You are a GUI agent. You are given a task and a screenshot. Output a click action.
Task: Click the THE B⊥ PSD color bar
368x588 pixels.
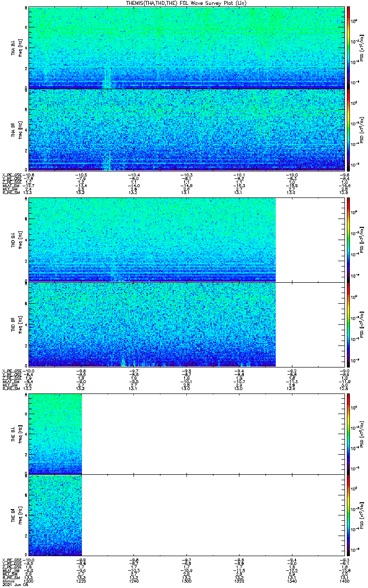[x=348, y=433]
